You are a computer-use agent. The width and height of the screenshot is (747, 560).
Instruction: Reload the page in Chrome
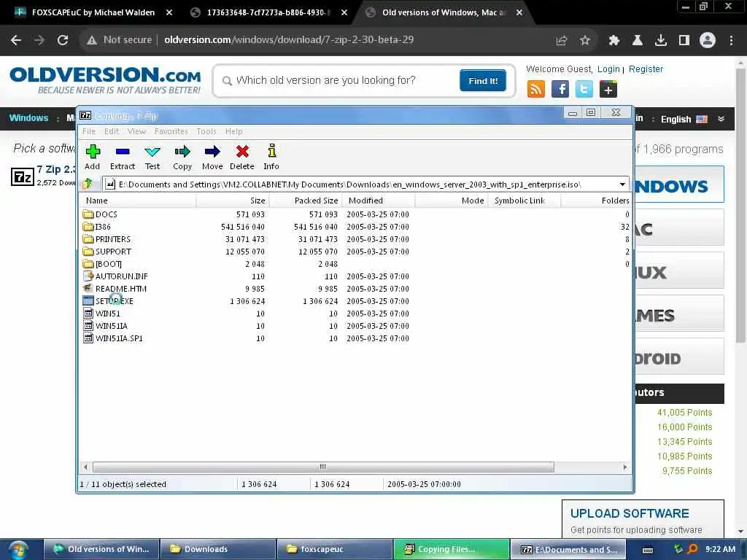coord(63,40)
